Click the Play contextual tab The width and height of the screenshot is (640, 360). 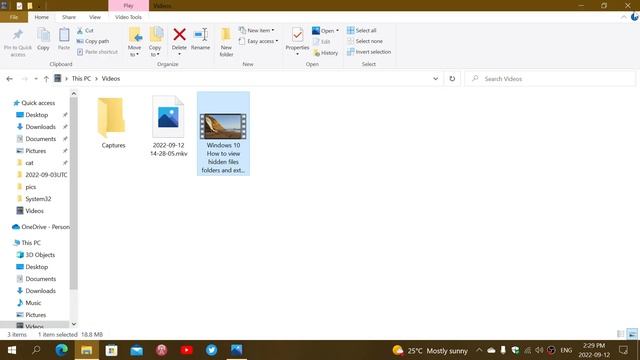129,6
